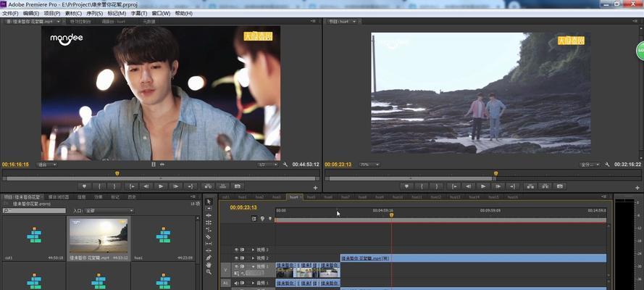Viewport: 644px width, 290px height.
Task: Step forward one frame in Program monitor
Action: click(498, 186)
